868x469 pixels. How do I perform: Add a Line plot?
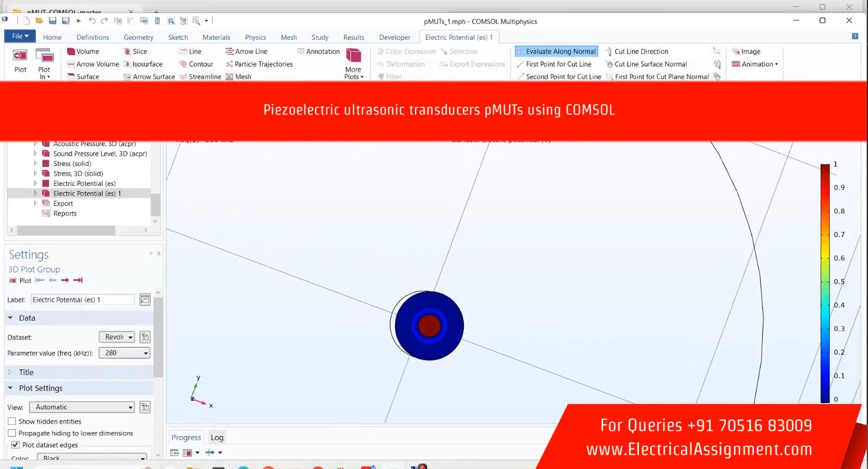pos(190,51)
